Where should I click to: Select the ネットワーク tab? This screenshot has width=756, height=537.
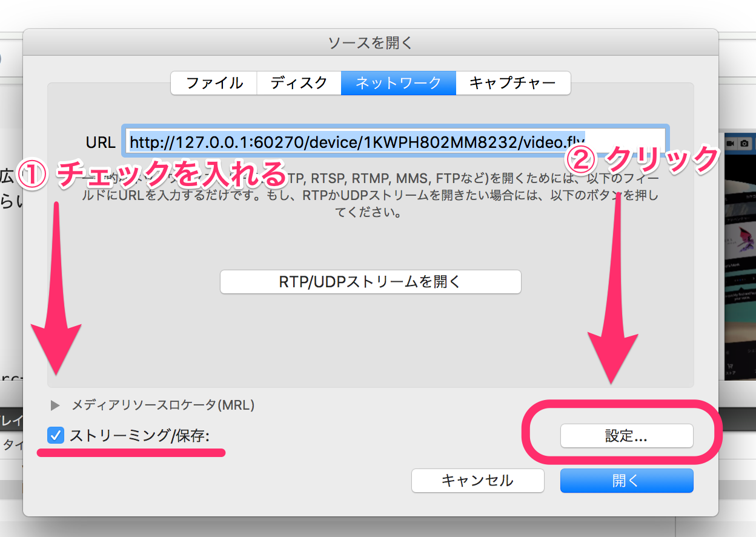[398, 83]
